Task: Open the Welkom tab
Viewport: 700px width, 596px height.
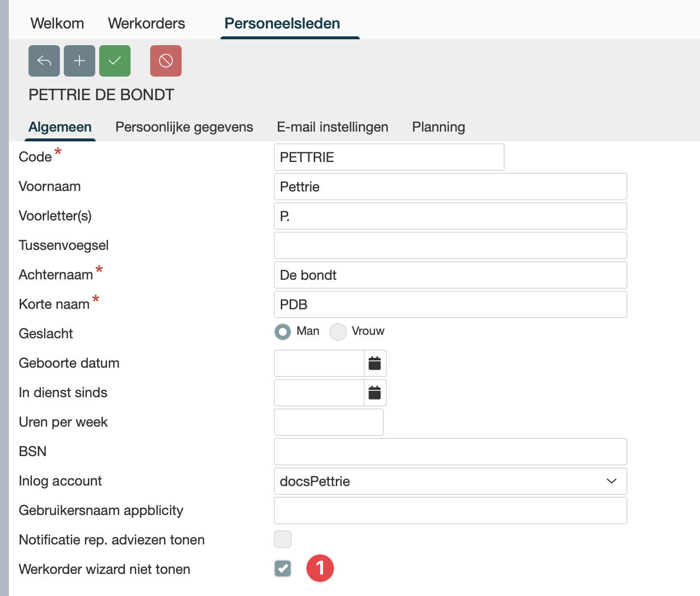Action: 57,24
